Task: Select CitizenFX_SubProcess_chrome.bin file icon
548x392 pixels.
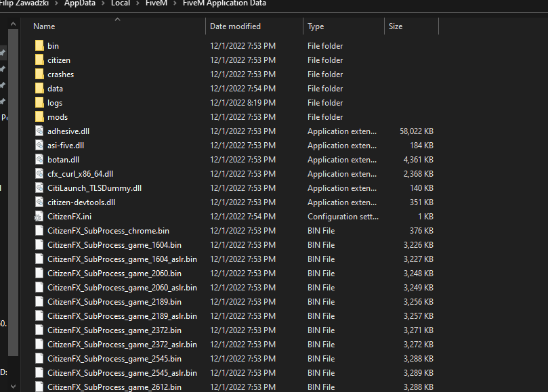Action: point(39,231)
